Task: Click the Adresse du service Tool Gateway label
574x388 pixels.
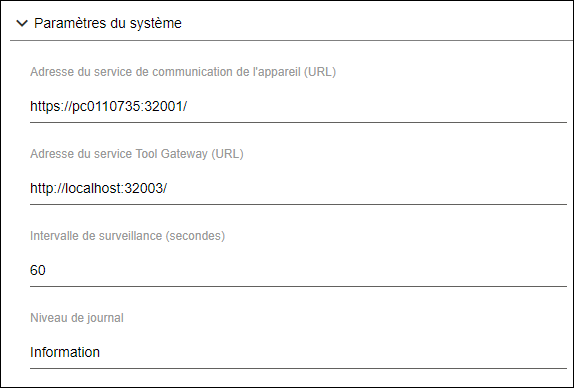Action: tap(137, 154)
